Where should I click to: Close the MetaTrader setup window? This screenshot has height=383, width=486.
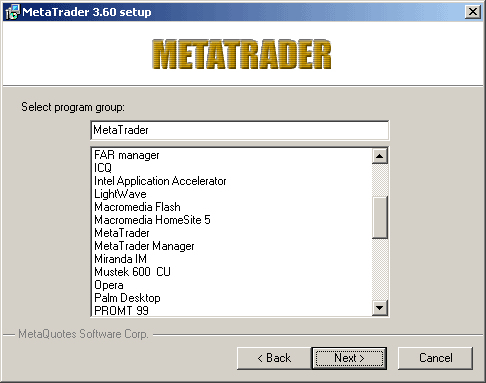pos(472,12)
